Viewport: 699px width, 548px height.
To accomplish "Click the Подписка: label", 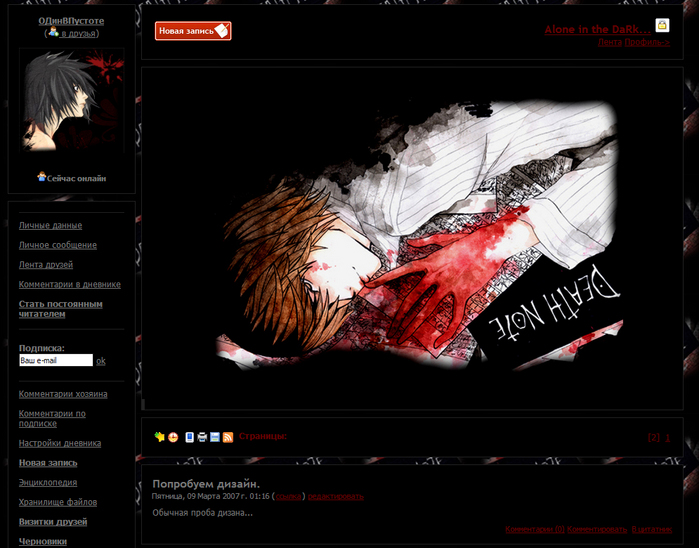I will [x=41, y=348].
